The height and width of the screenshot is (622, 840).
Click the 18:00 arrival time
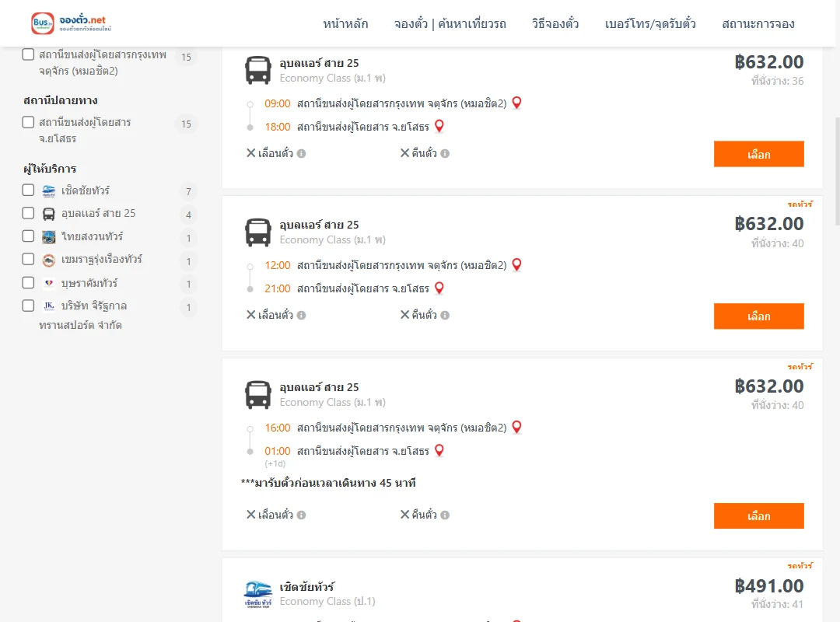pos(278,127)
